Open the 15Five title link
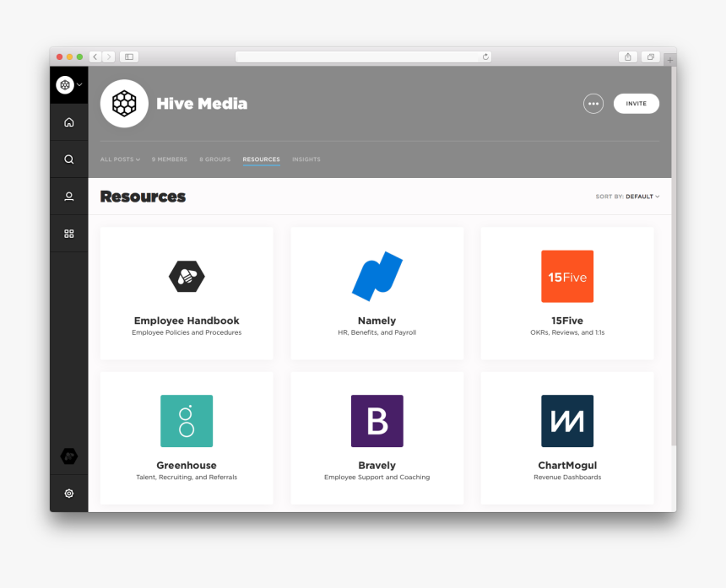 coord(567,321)
